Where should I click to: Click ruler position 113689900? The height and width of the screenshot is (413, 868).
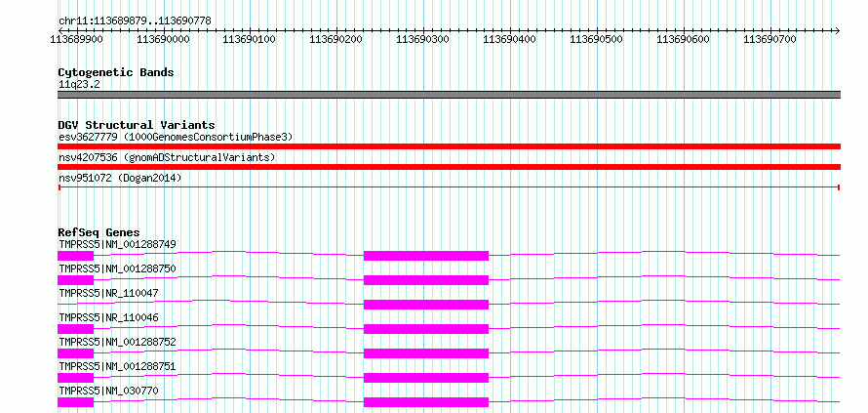76,39
